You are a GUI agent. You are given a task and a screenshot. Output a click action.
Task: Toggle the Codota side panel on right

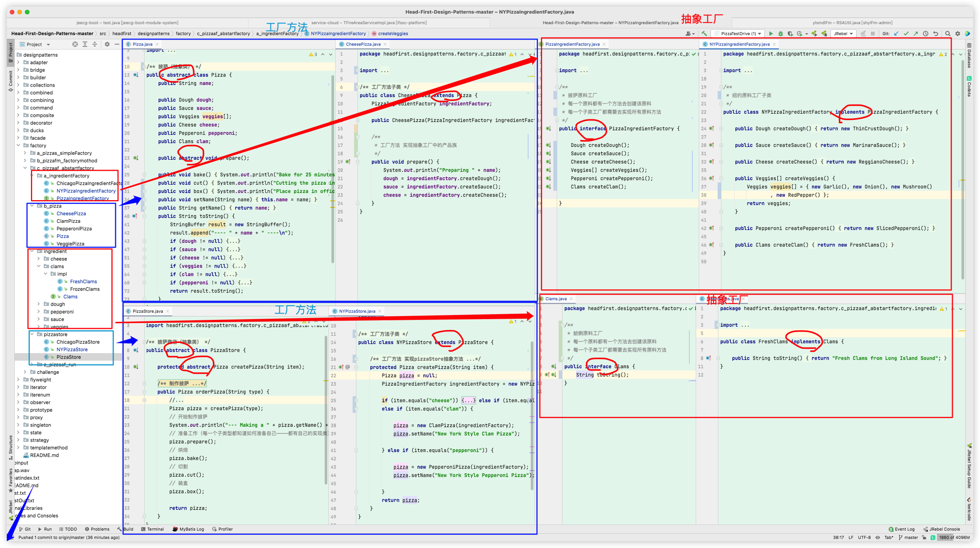coord(969,86)
